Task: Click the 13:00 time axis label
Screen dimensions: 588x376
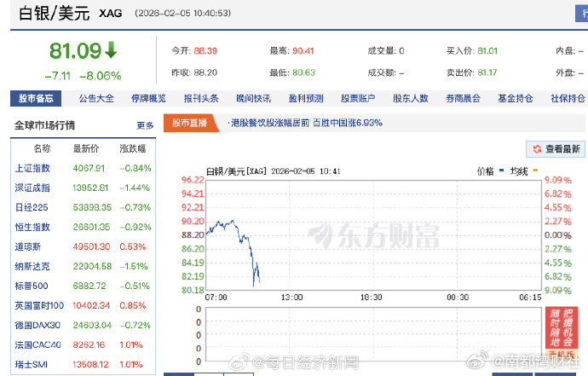Action: point(291,298)
